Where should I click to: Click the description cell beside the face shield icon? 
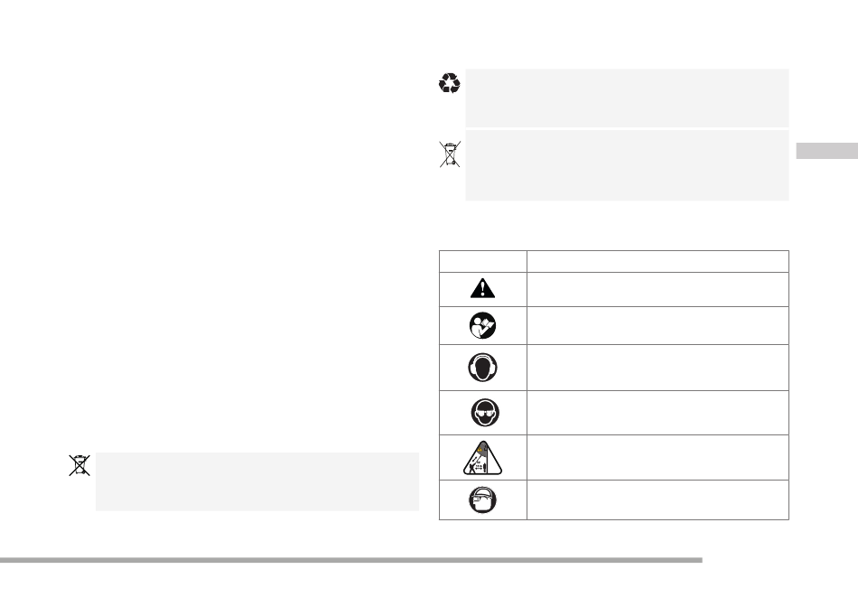click(x=657, y=500)
